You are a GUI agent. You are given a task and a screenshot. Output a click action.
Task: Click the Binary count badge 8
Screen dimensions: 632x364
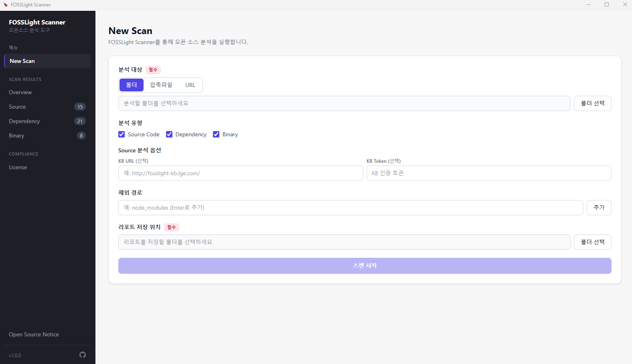click(x=81, y=135)
